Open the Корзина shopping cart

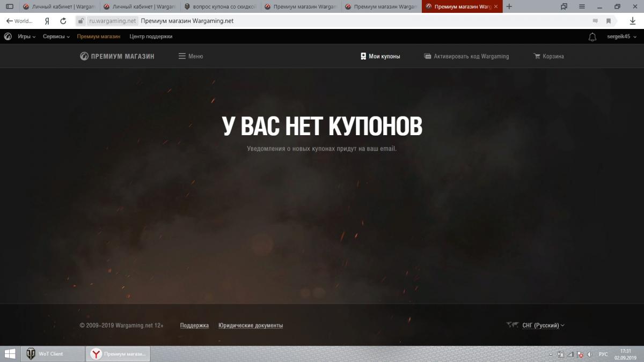pos(548,56)
